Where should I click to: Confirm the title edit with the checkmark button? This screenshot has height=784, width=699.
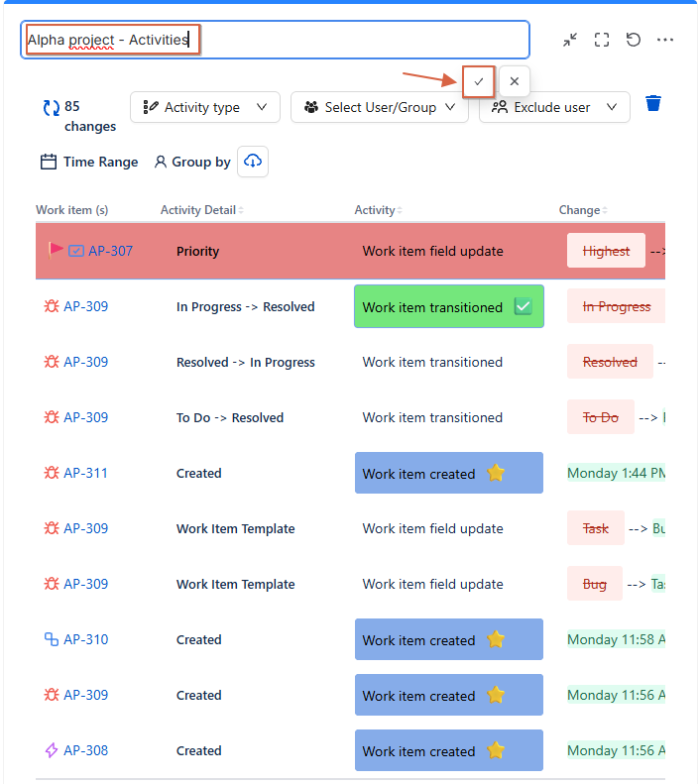[x=479, y=81]
